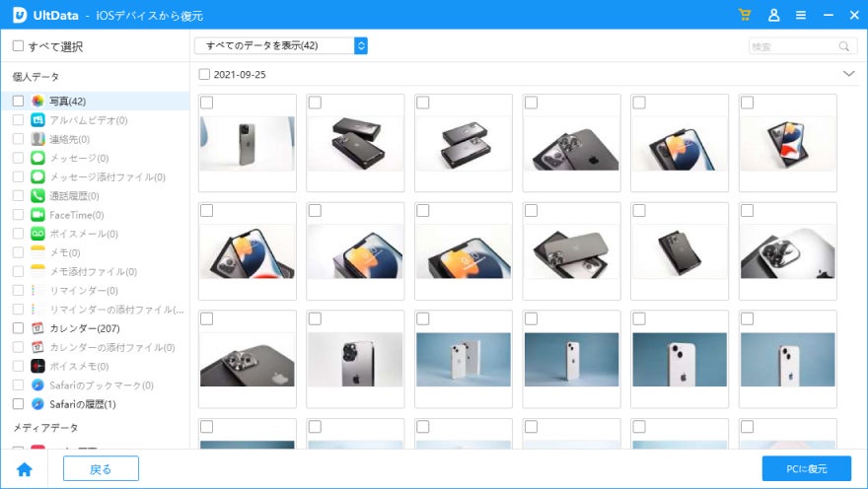Click the memo attachments icon

pyautogui.click(x=37, y=271)
